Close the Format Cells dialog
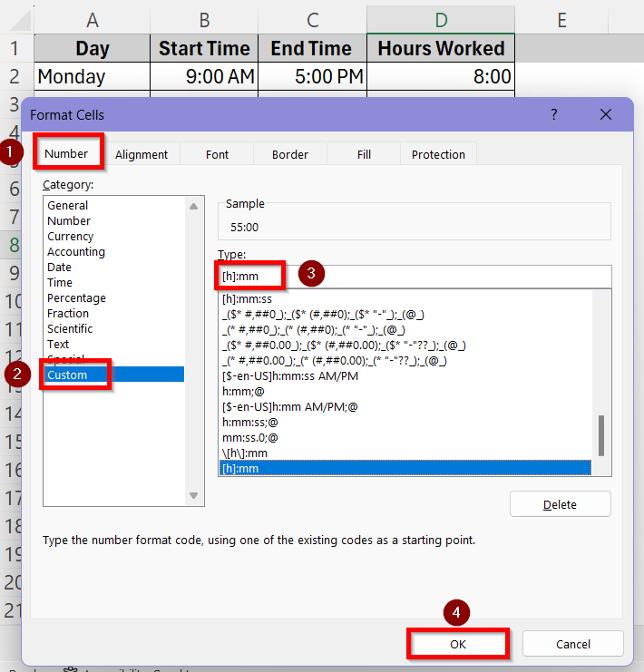 605,114
